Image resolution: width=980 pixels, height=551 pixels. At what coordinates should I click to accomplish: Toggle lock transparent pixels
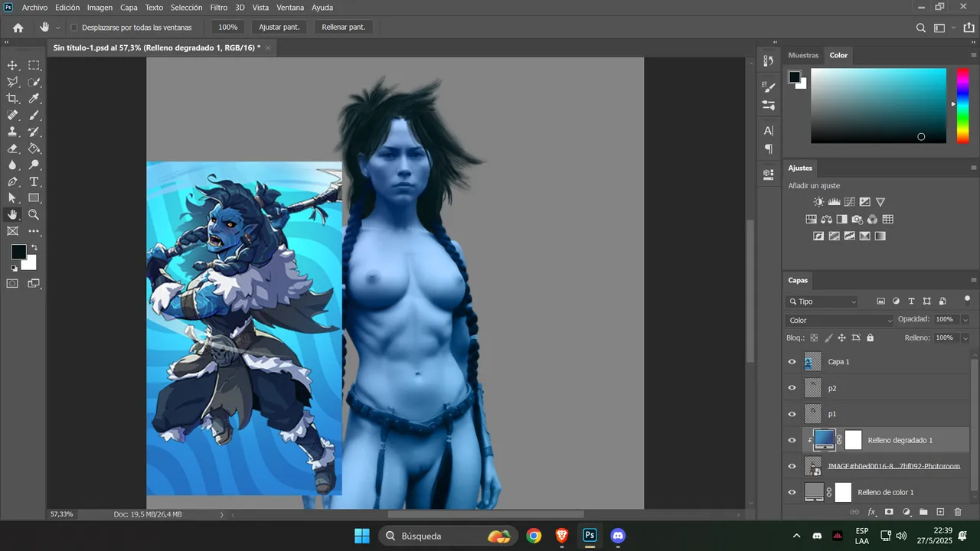click(x=814, y=337)
